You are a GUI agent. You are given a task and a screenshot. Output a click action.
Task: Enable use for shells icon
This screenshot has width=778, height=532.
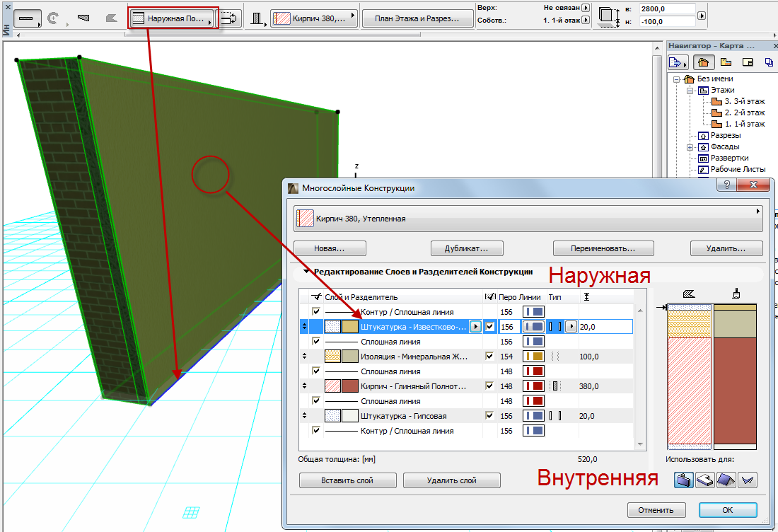coord(748,480)
